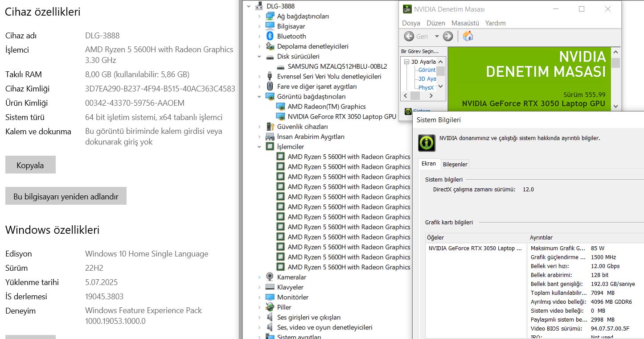
Task: Click the NVIDIA Denetim Masası Geri back arrow
Action: click(409, 36)
